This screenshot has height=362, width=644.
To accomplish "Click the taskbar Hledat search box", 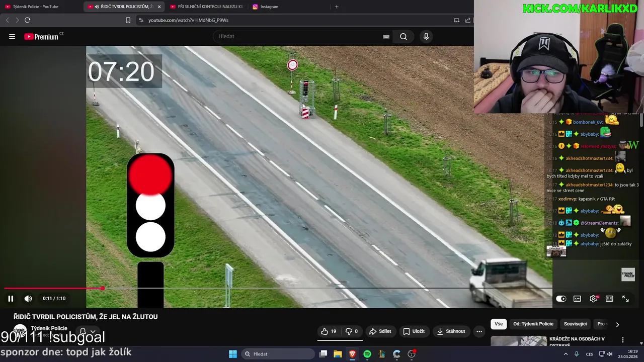I will [x=277, y=354].
